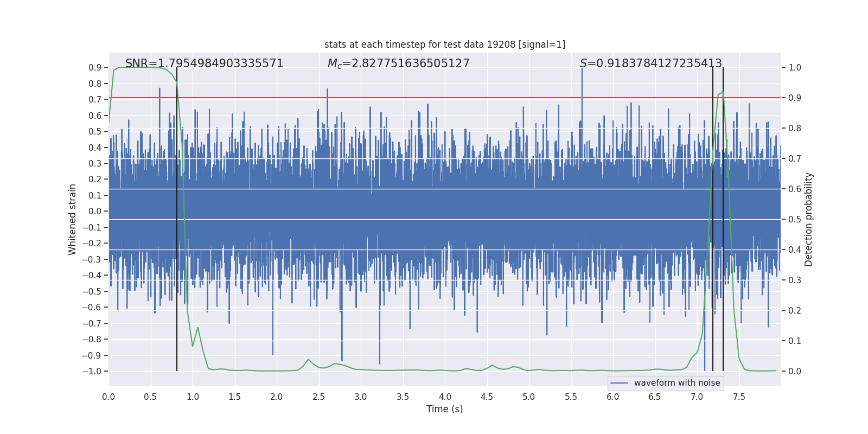Click the 0.6 tick on the whitened strain axis
Image resolution: width=868 pixels, height=434 pixels.
coord(95,116)
